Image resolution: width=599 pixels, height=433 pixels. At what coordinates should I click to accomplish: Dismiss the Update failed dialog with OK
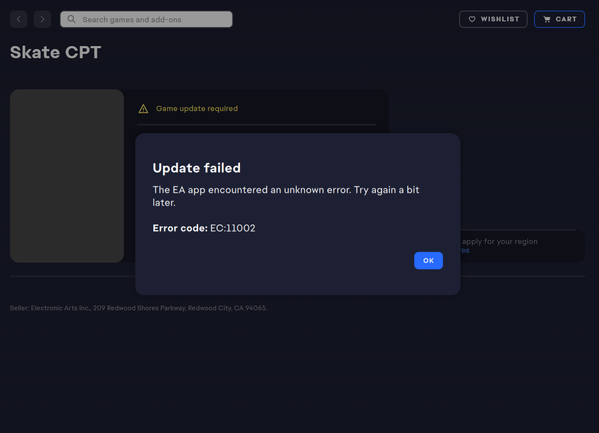tap(428, 261)
